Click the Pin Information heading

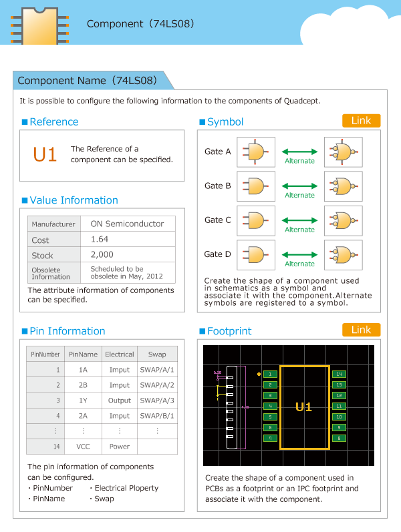(x=68, y=331)
